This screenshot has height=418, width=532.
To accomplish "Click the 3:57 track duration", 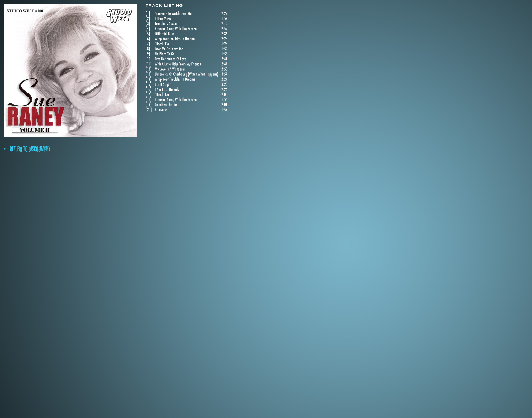I will pyautogui.click(x=224, y=74).
